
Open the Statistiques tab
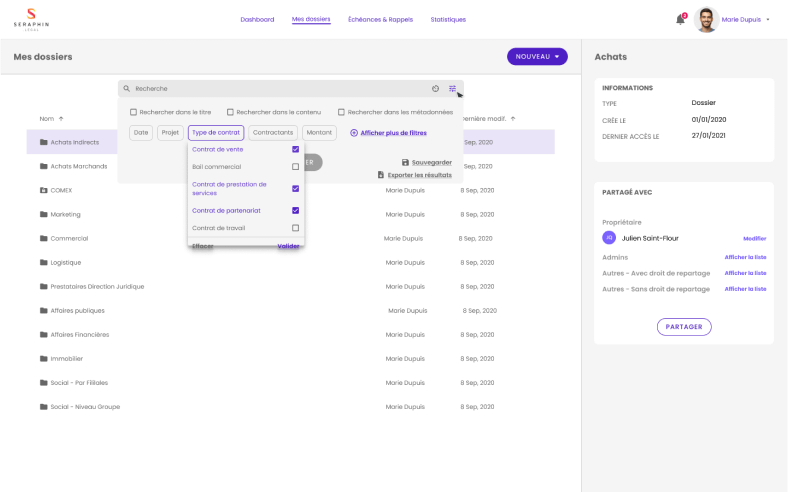[447, 19]
